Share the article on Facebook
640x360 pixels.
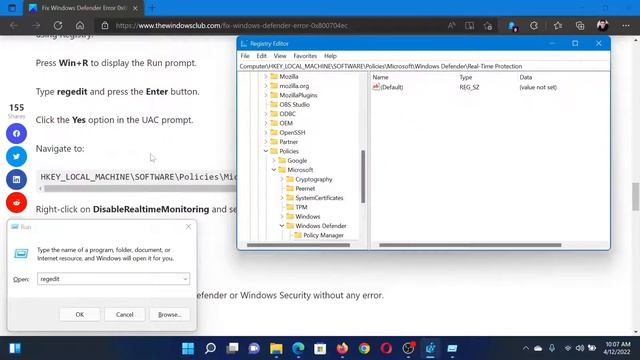click(16, 133)
